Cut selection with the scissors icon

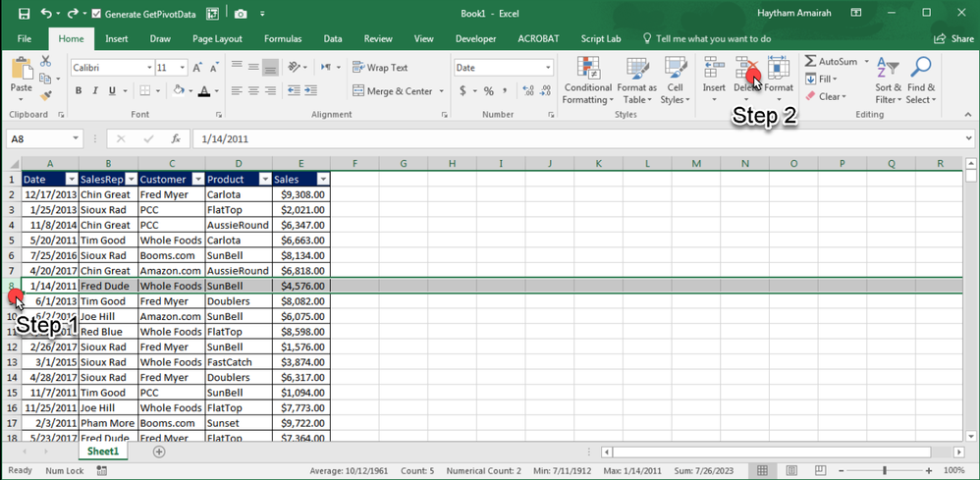click(x=45, y=61)
